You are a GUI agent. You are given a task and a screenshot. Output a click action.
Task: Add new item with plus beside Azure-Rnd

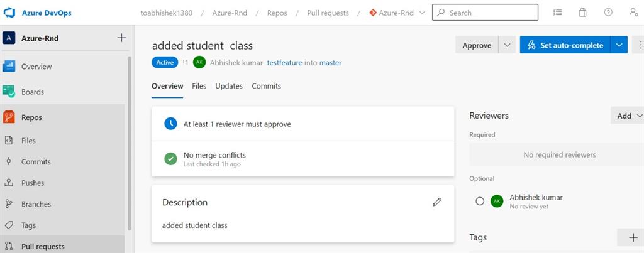coord(121,38)
